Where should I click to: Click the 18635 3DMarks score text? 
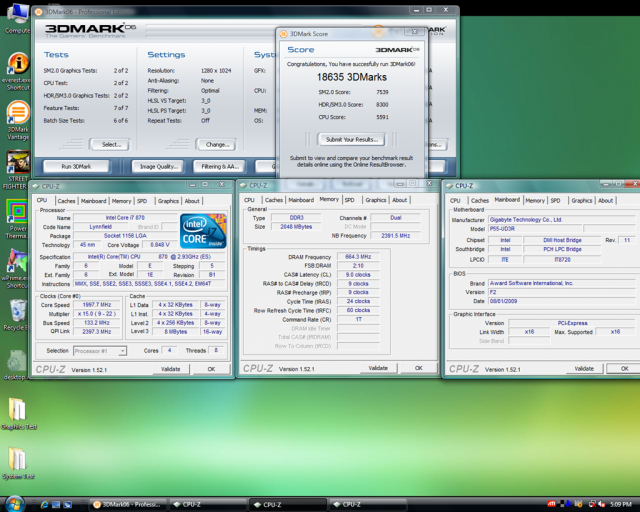tap(351, 77)
